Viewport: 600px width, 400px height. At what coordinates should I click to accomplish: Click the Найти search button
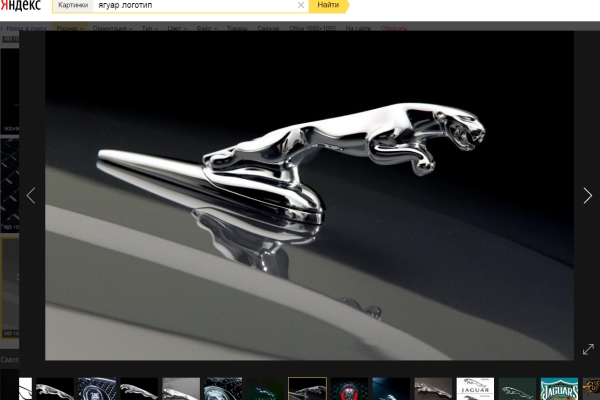[329, 5]
